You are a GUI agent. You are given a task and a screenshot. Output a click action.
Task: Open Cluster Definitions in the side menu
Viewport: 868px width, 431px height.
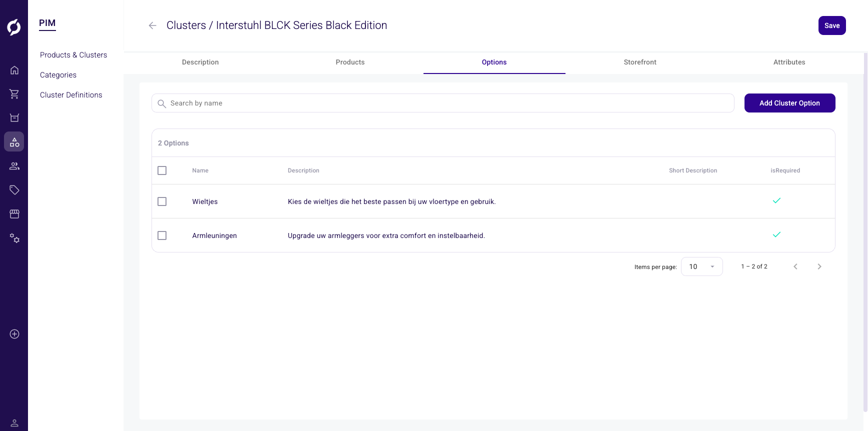(71, 95)
